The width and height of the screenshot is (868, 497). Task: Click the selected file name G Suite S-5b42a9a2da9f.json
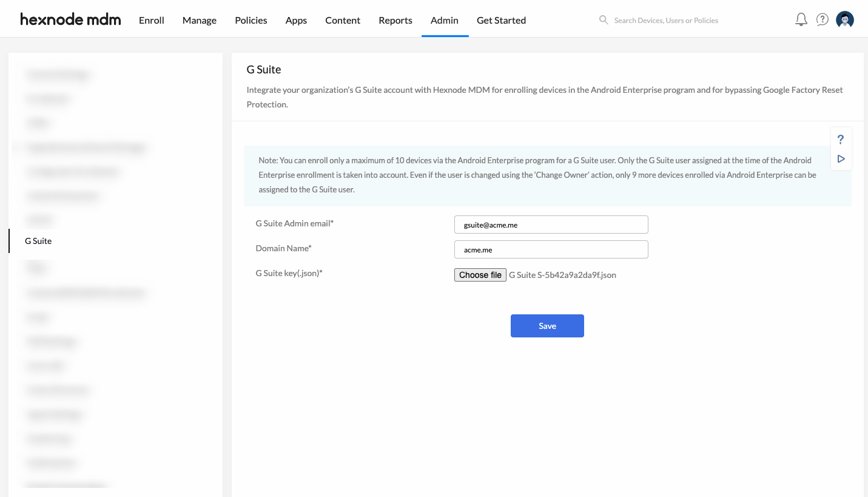(562, 275)
